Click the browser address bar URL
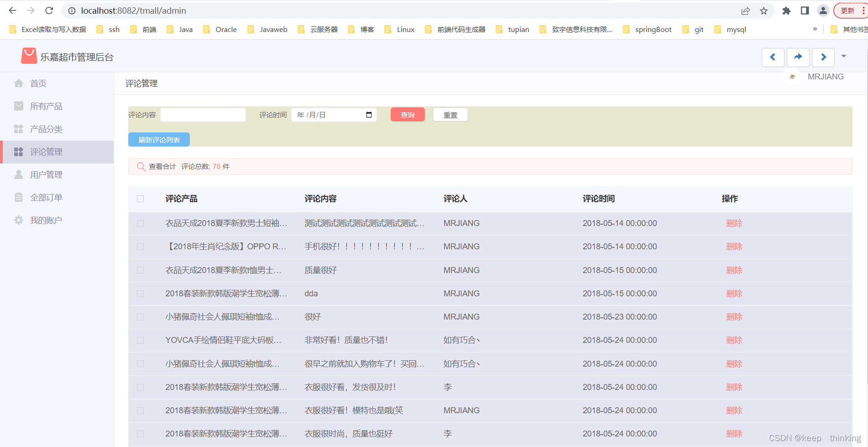Screen dimensions: 868x447 point(134,11)
